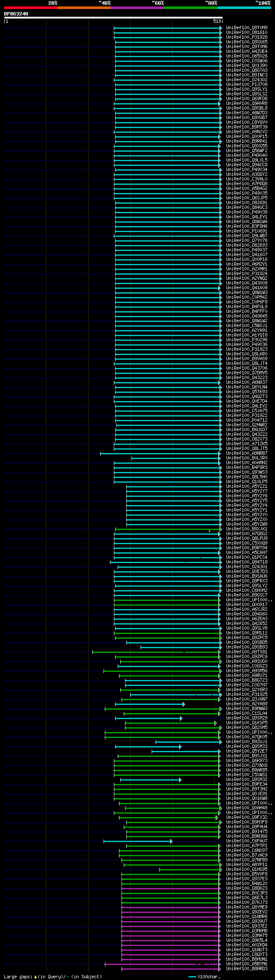Open hit UniRef100_Q9FRX3

pos(247,581)
